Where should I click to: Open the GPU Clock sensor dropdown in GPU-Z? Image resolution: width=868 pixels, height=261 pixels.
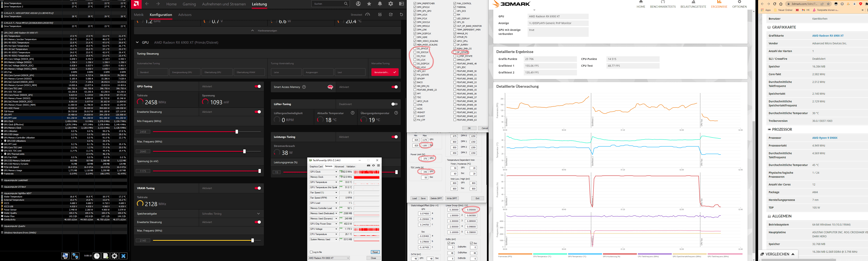[336, 172]
